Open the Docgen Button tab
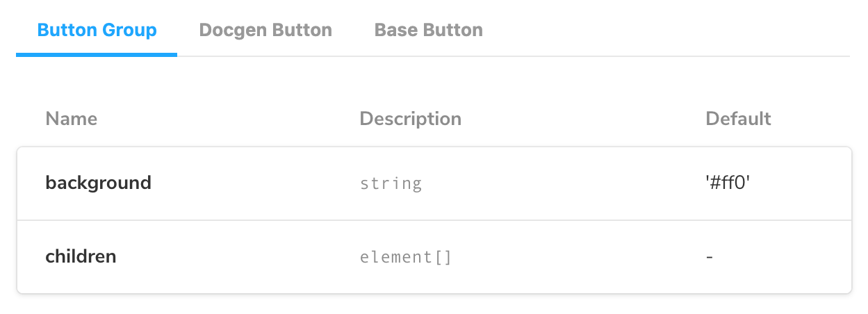Image resolution: width=868 pixels, height=314 pixels. [265, 31]
